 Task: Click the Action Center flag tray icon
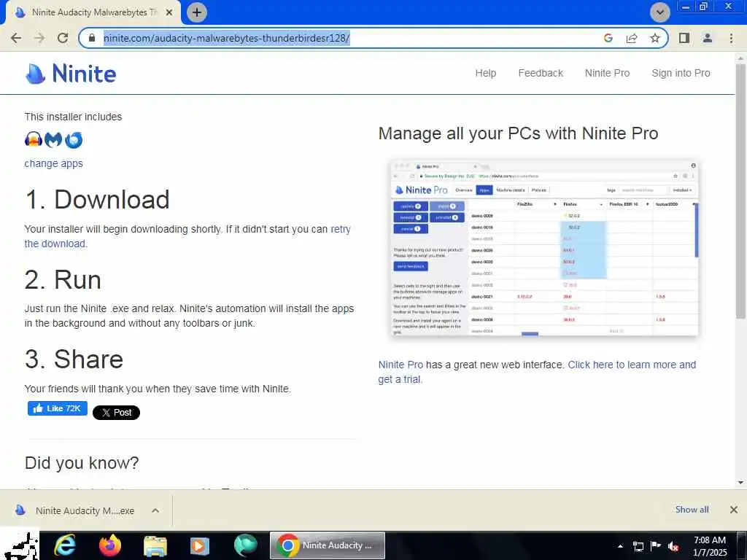656,546
